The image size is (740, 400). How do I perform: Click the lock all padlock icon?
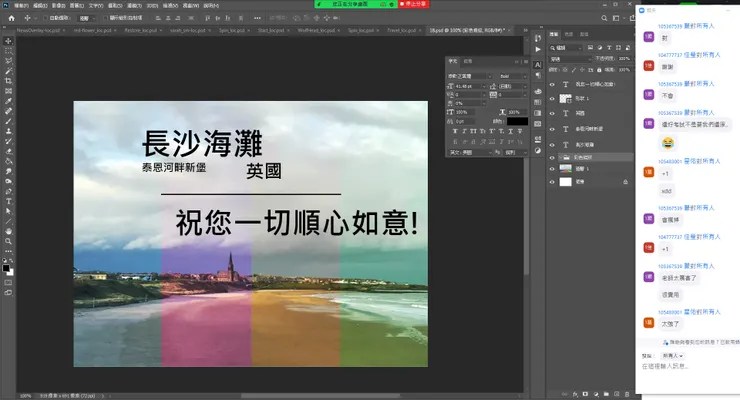click(599, 70)
